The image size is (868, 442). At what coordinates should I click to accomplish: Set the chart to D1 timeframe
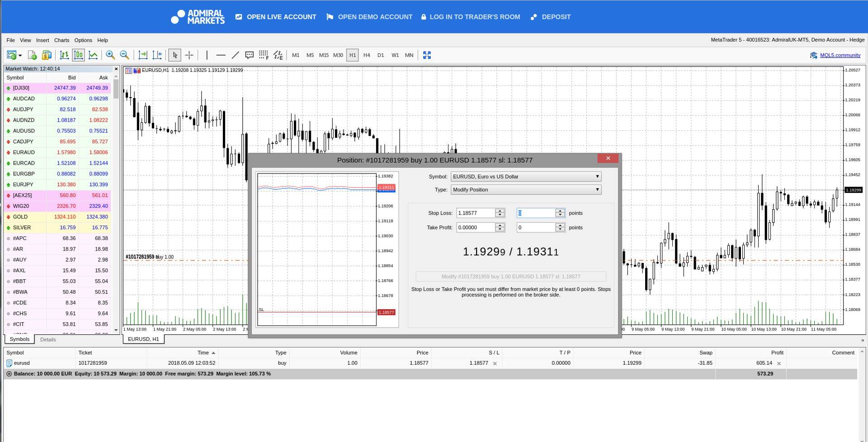point(381,55)
